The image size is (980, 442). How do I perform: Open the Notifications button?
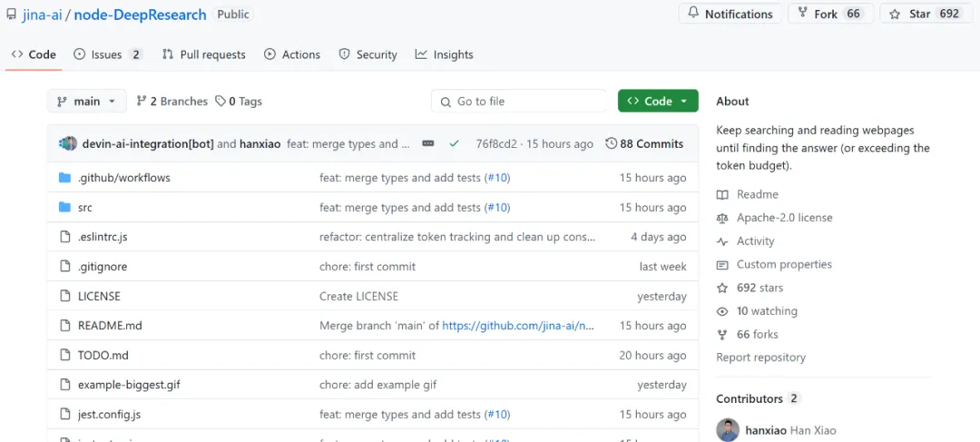point(730,14)
